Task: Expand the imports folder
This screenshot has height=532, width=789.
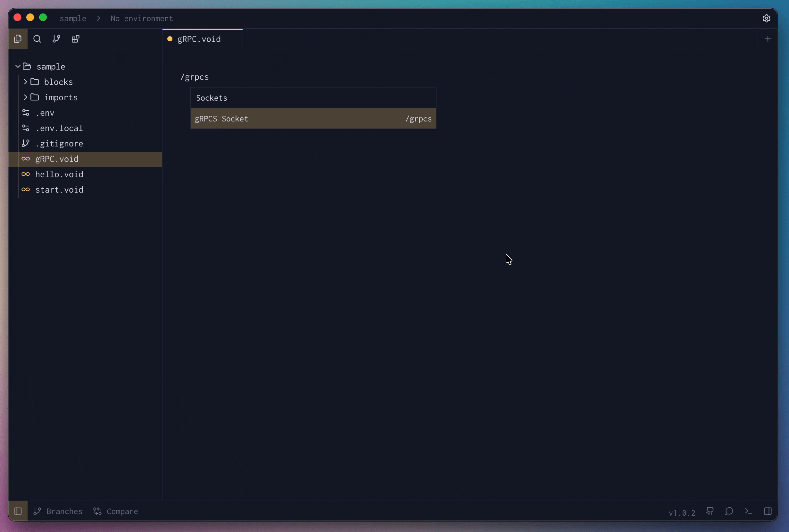Action: pyautogui.click(x=25, y=97)
